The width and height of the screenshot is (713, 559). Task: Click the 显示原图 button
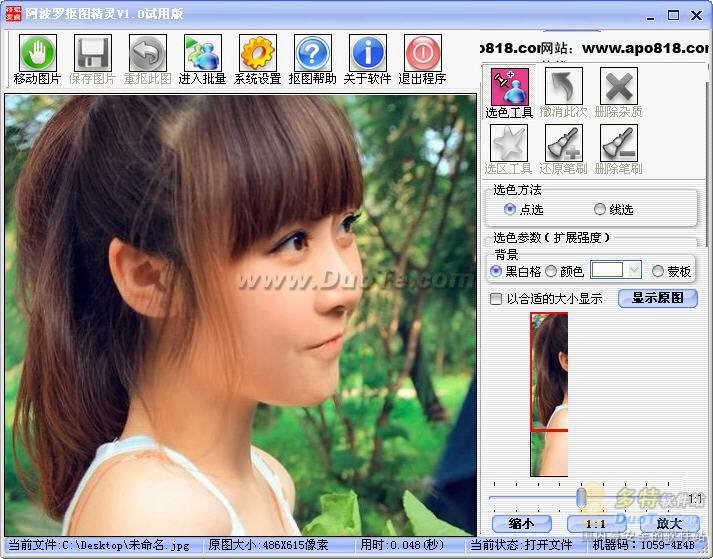(658, 298)
